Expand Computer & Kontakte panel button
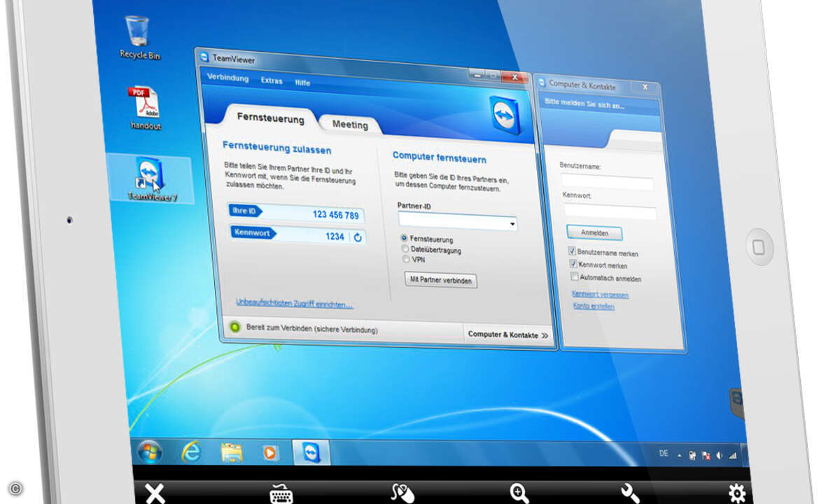This screenshot has width=840, height=504. tap(508, 335)
